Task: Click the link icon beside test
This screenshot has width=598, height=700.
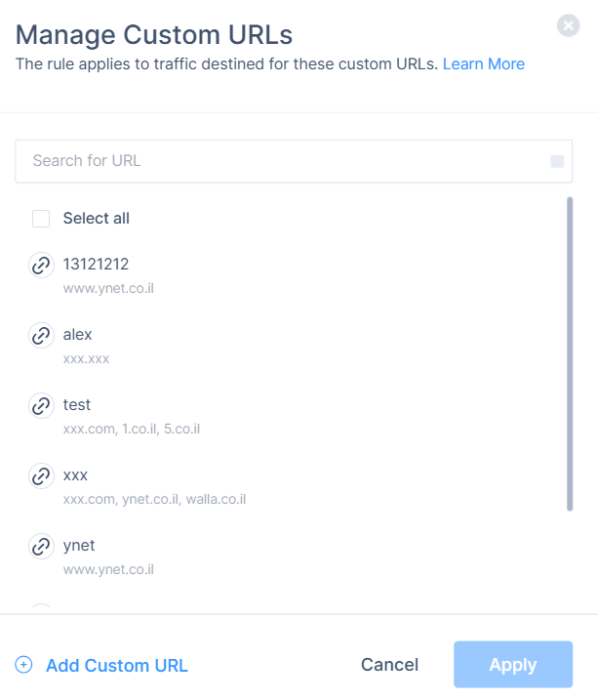Action: click(41, 406)
